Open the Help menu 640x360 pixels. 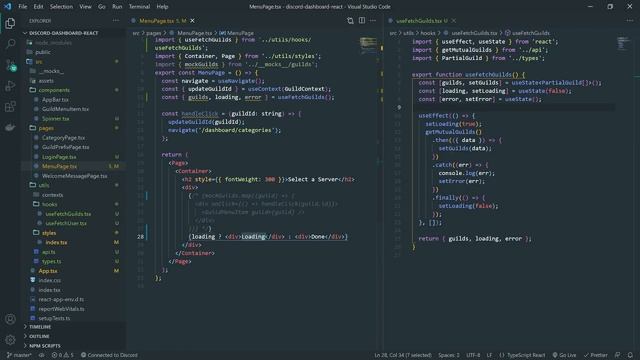(x=162, y=7)
